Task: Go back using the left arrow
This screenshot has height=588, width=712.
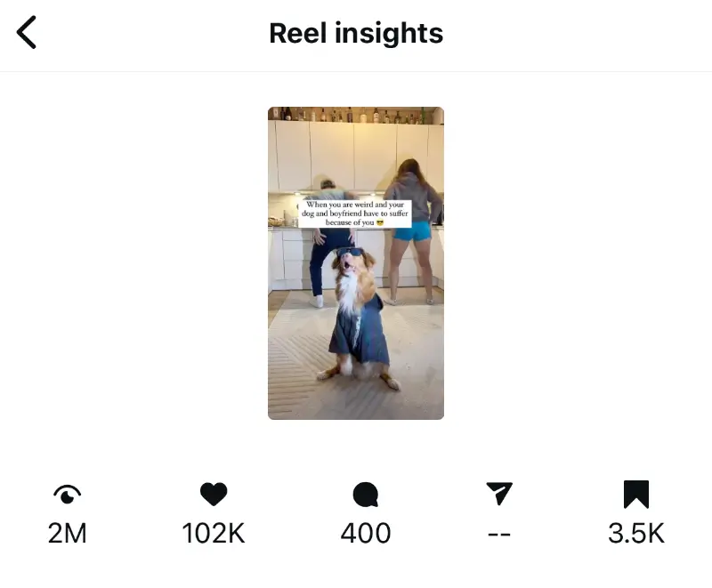Action: click(27, 33)
